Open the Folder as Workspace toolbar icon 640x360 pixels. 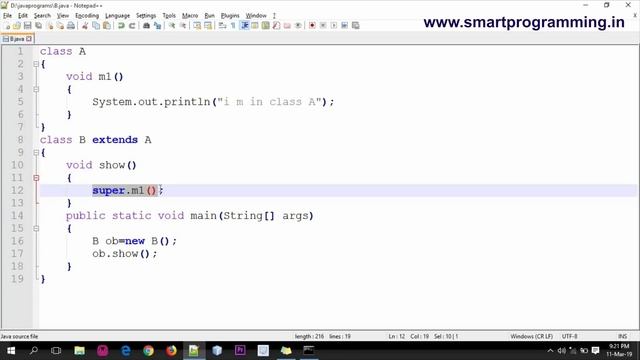click(x=287, y=26)
